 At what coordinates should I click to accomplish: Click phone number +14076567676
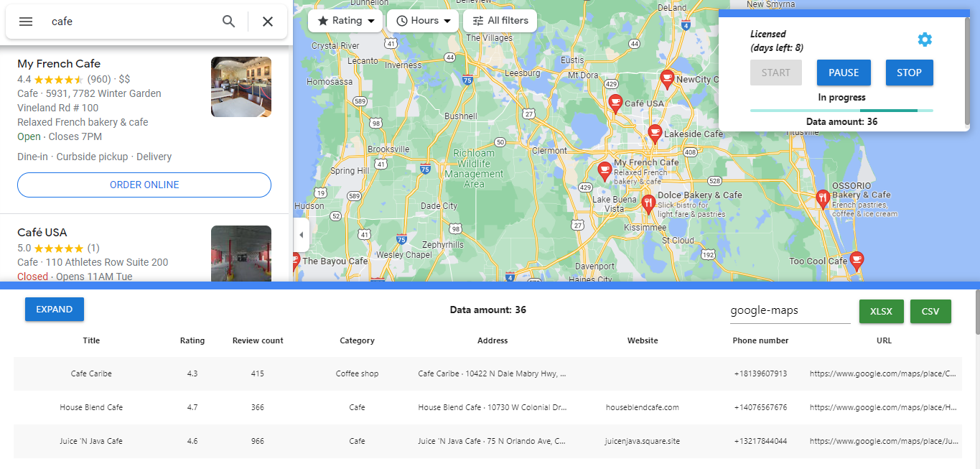click(x=760, y=407)
